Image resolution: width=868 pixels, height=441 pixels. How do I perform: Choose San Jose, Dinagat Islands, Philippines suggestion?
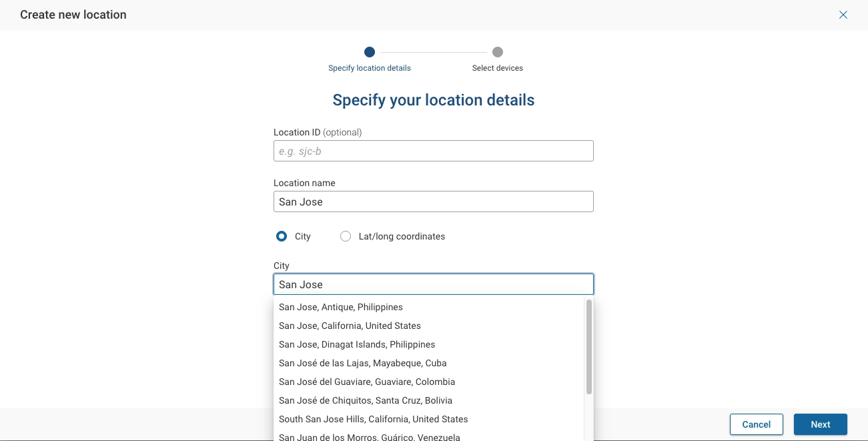[357, 344]
